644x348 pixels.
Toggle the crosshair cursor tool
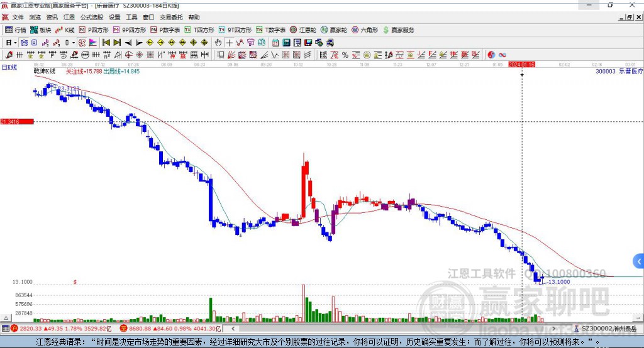(x=229, y=42)
